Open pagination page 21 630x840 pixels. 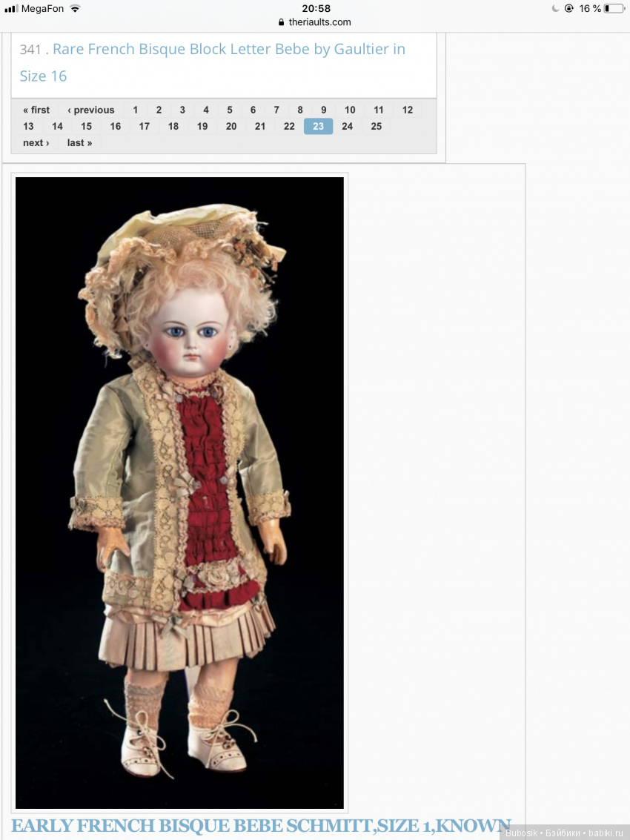(260, 127)
